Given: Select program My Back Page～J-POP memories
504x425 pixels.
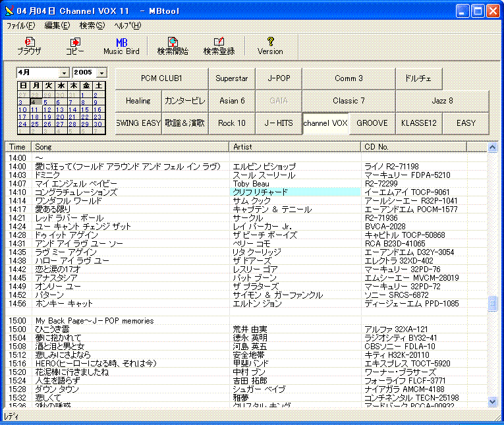Looking at the screenshot, I should [x=94, y=321].
